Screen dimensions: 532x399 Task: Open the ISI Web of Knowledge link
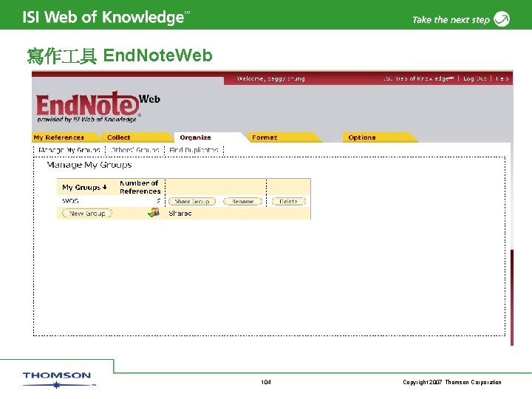point(419,79)
